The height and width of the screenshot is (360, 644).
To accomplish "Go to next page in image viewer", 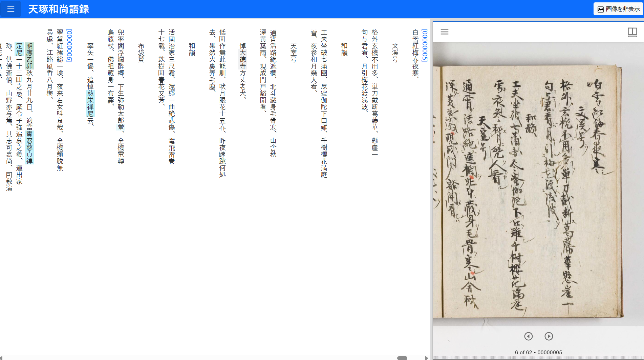I will [549, 336].
